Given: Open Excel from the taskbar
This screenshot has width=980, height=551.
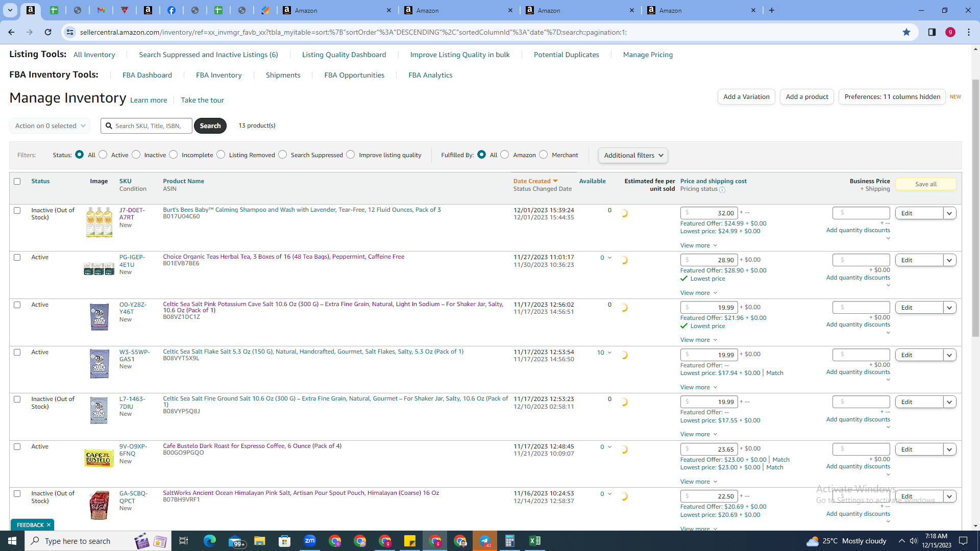Looking at the screenshot, I should 535,541.
